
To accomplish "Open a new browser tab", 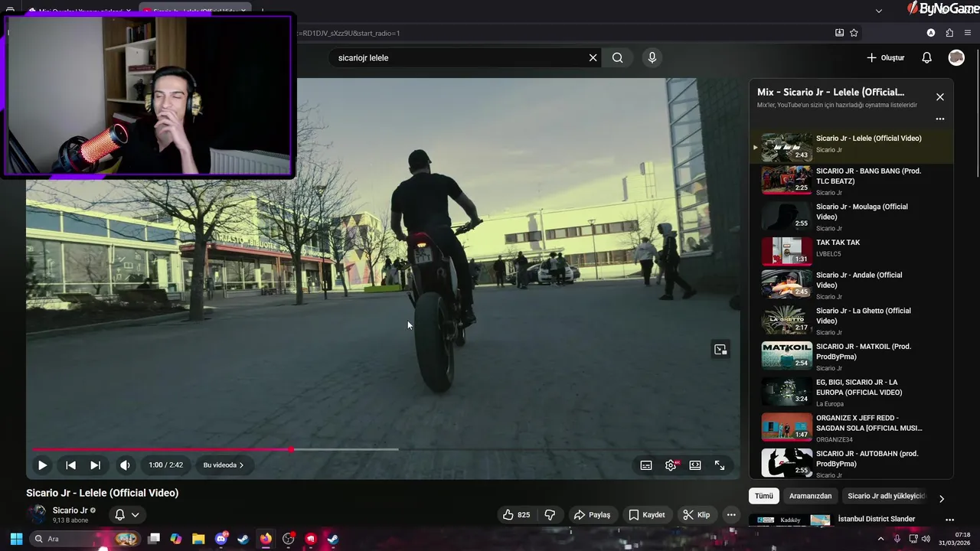I will pyautogui.click(x=262, y=11).
